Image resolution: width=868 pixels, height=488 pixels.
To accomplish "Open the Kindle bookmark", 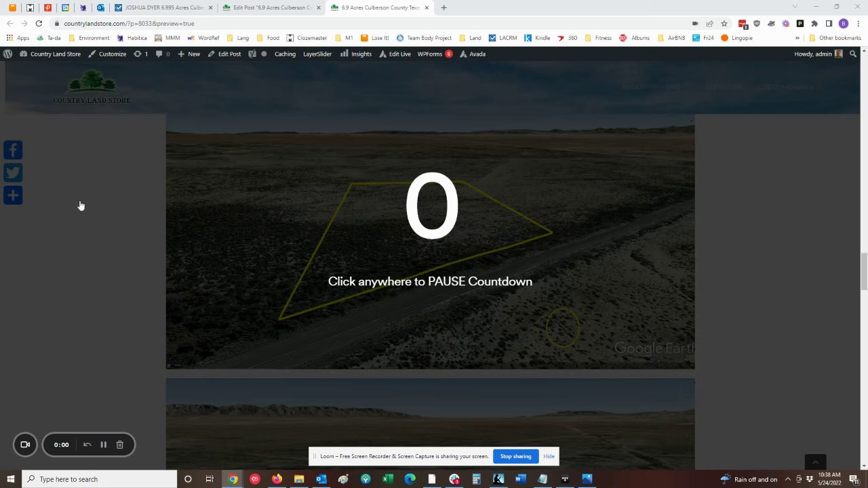I will point(537,38).
